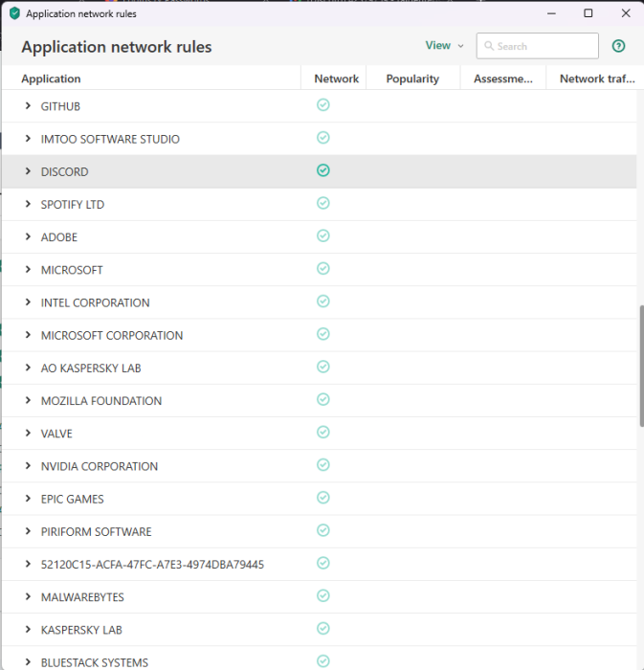This screenshot has height=670, width=644.
Task: Expand the MICROSOFT CORPORATION group
Action: (28, 335)
